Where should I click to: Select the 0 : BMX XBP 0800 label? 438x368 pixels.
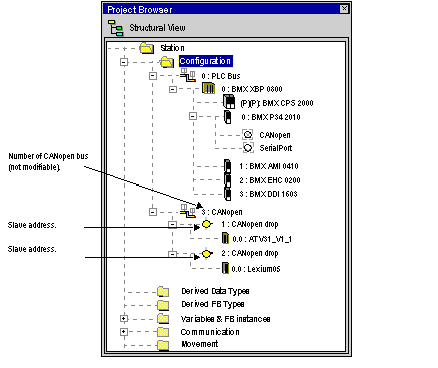click(x=252, y=89)
